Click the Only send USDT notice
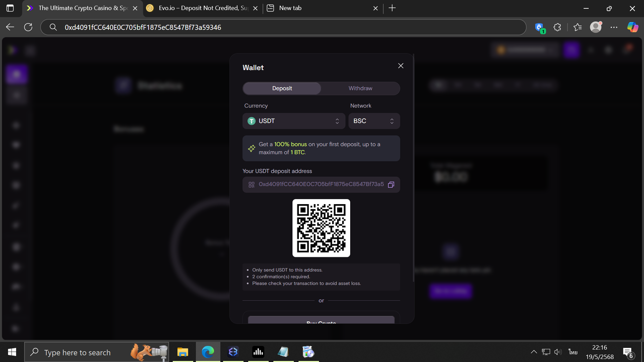The image size is (644, 362). point(287,270)
